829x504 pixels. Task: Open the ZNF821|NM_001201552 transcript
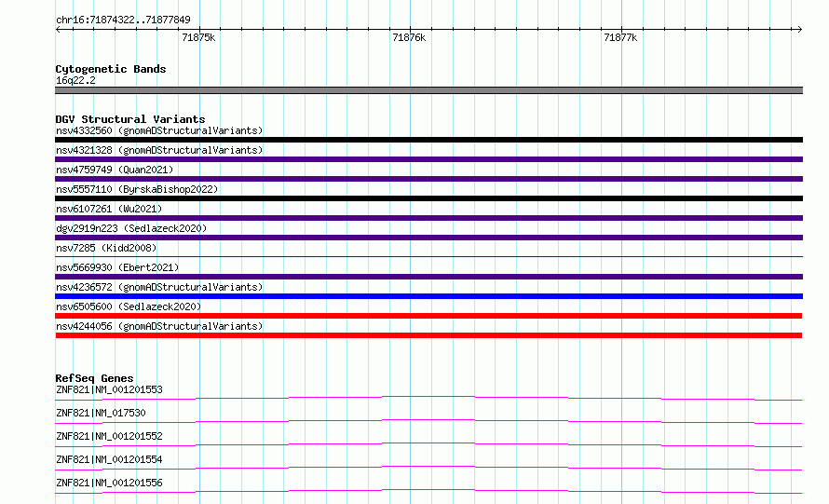pyautogui.click(x=109, y=436)
